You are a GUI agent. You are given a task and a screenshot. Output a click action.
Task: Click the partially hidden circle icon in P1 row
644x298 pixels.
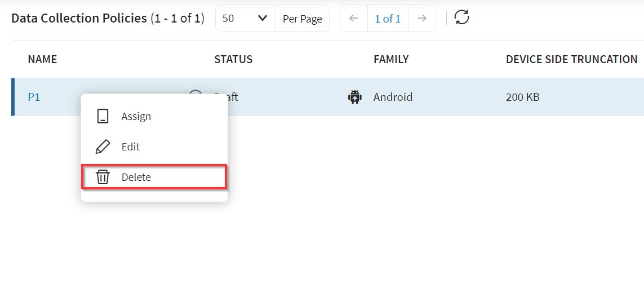pyautogui.click(x=196, y=92)
